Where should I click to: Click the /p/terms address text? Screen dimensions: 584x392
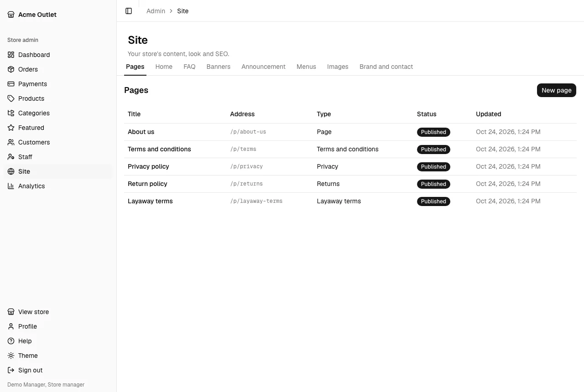point(243,149)
